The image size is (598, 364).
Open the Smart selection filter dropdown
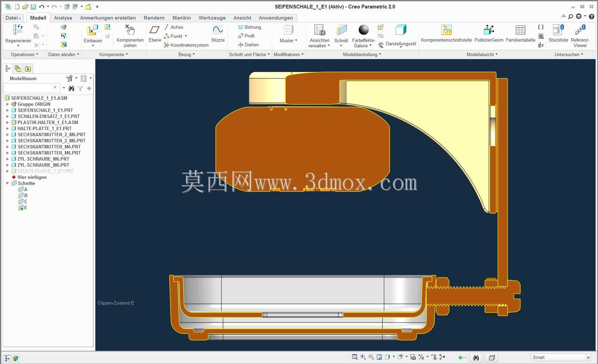(x=588, y=358)
